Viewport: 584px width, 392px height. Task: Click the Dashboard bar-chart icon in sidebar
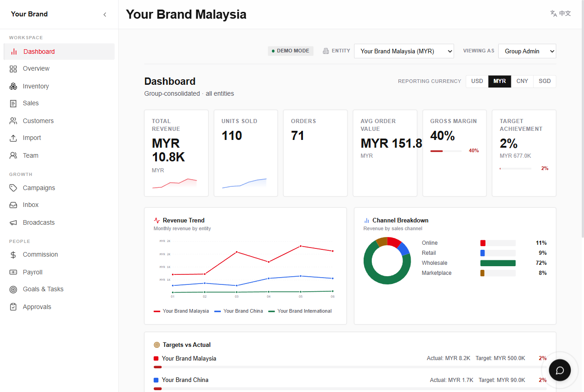click(x=14, y=52)
